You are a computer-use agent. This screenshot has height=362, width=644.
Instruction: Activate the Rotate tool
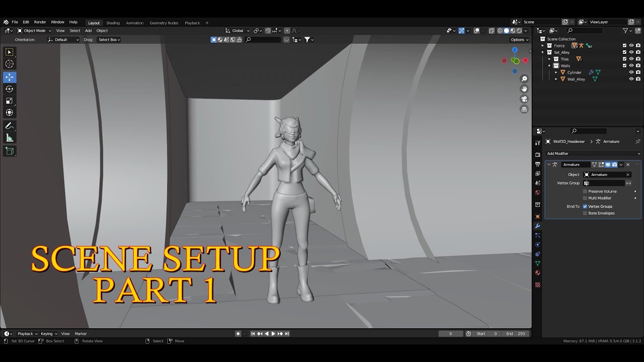pyautogui.click(x=10, y=89)
